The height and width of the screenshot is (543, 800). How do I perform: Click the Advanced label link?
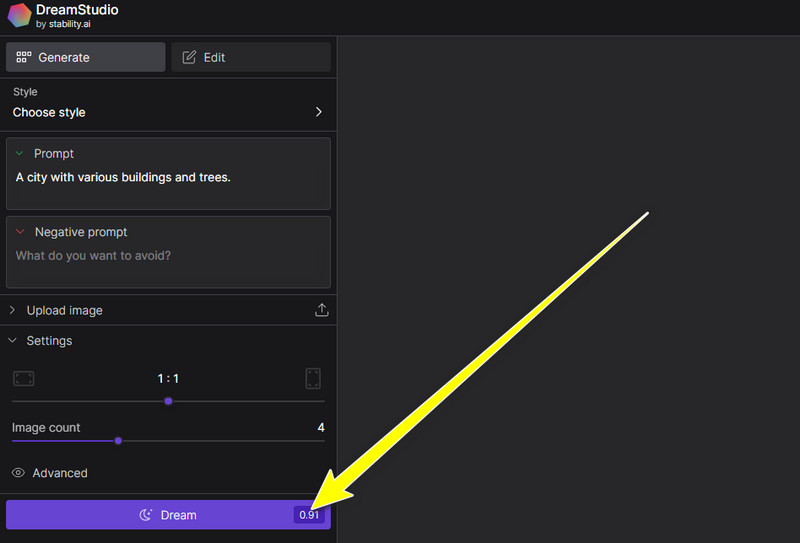coord(60,473)
